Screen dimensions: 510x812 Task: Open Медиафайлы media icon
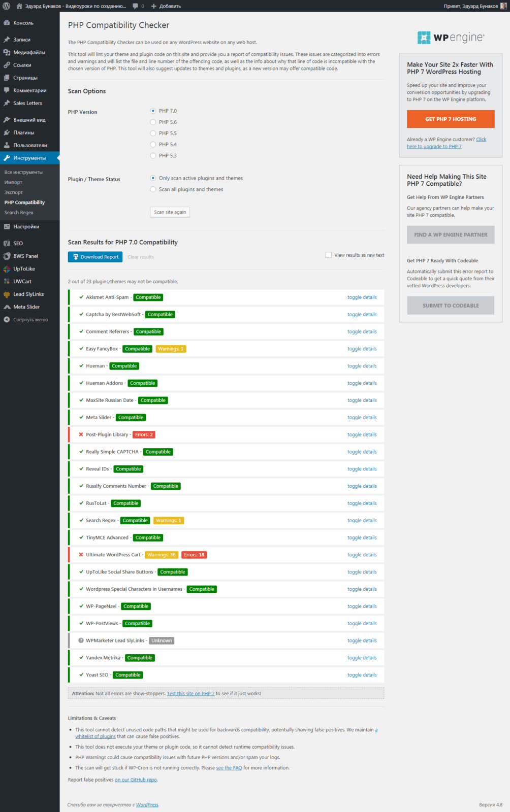(7, 52)
